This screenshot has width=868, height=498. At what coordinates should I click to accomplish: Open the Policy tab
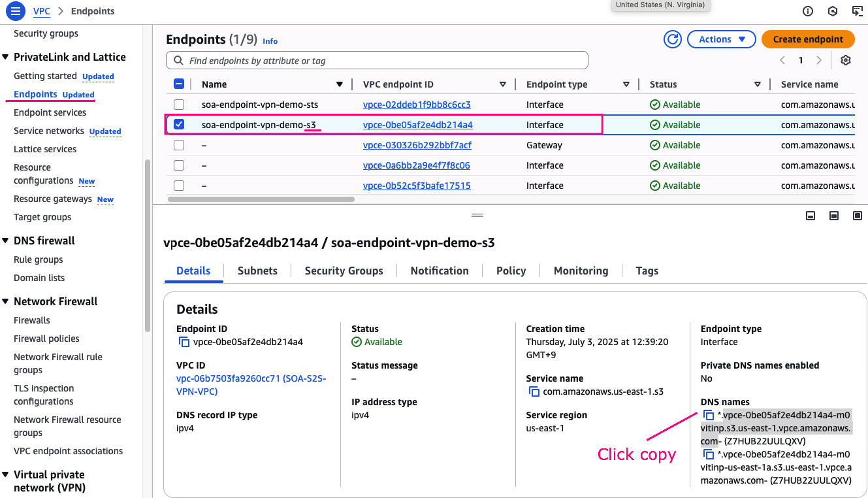pos(511,271)
